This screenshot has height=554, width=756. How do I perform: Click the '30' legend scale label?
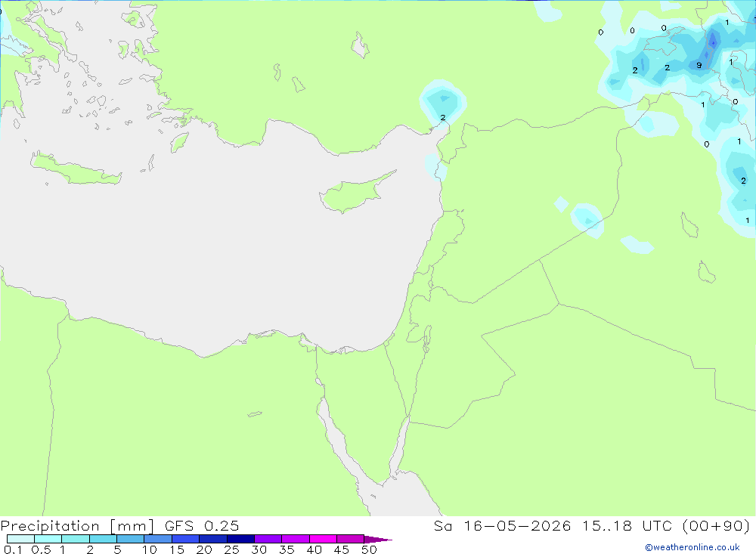pyautogui.click(x=259, y=549)
